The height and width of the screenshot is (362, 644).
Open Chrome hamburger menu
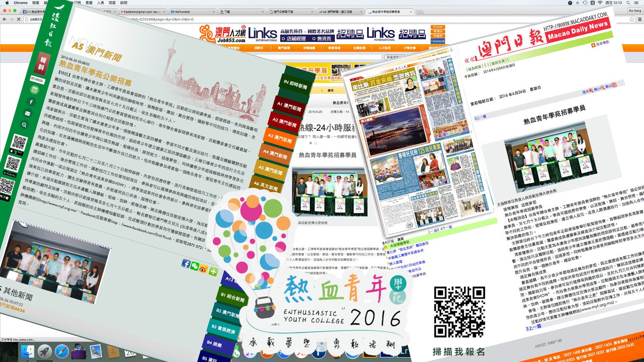click(640, 19)
